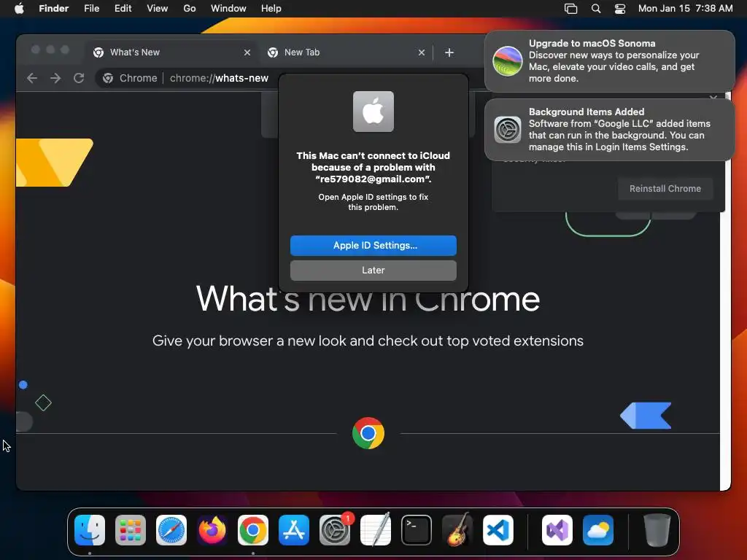747x560 pixels.
Task: Click the Later button
Action: [x=373, y=271]
